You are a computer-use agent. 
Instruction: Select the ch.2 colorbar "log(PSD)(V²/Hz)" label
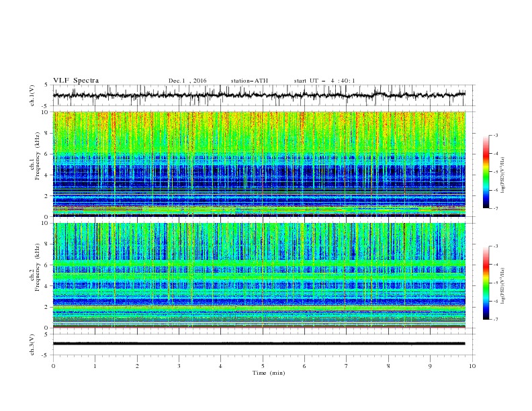pos(503,286)
